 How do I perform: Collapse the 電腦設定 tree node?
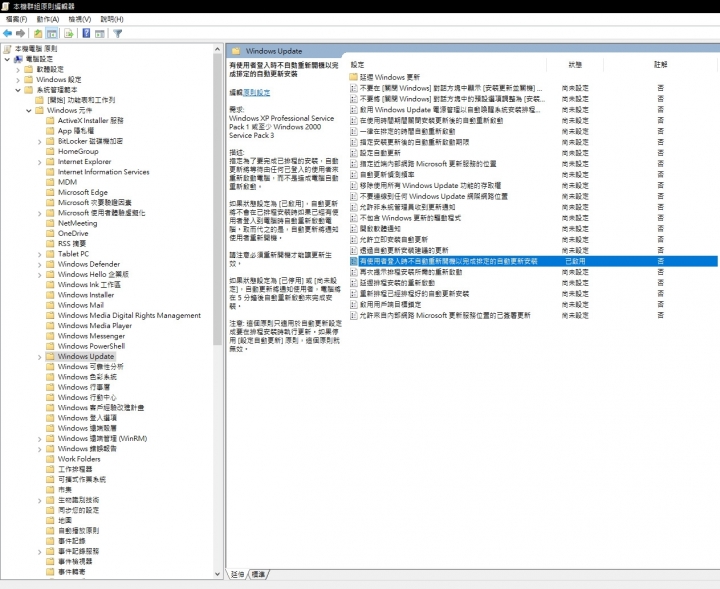pyautogui.click(x=7, y=59)
